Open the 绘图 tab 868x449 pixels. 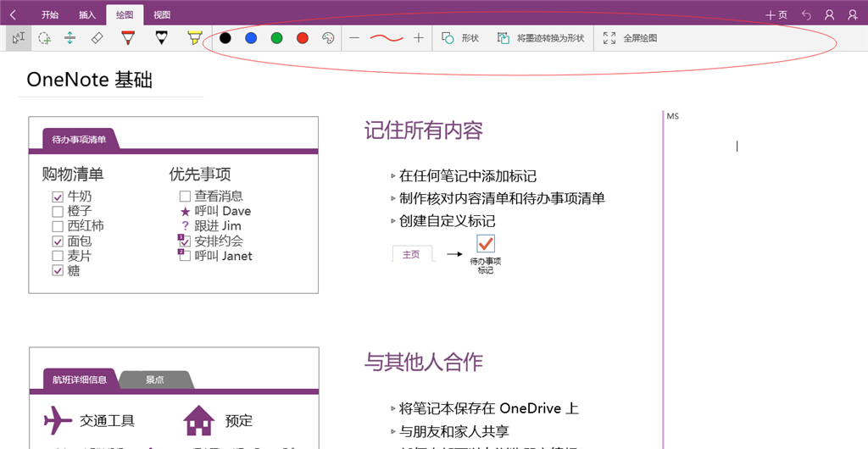[x=125, y=15]
